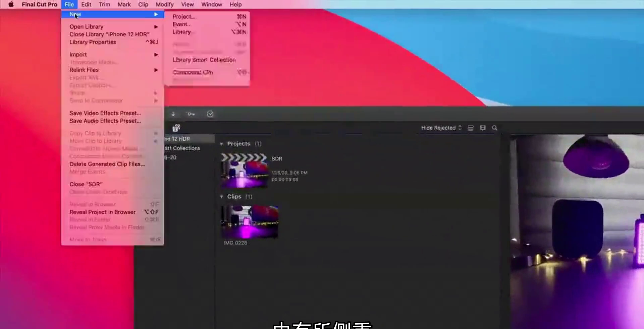Choose Delete Generated Clip Files...
The width and height of the screenshot is (644, 329).
point(113,164)
